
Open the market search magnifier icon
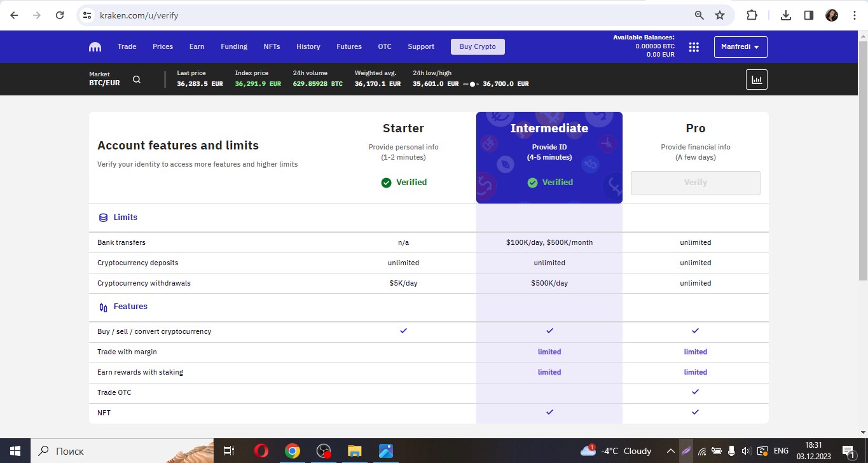click(136, 79)
